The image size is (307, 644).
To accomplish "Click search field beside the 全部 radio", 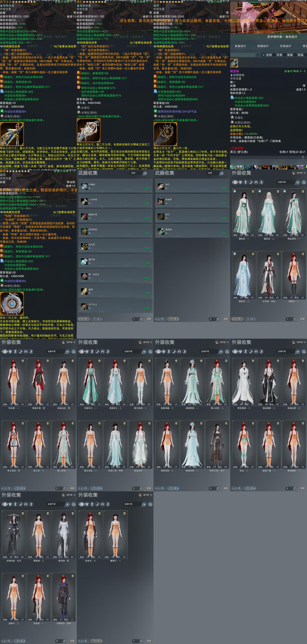I will [245, 55].
